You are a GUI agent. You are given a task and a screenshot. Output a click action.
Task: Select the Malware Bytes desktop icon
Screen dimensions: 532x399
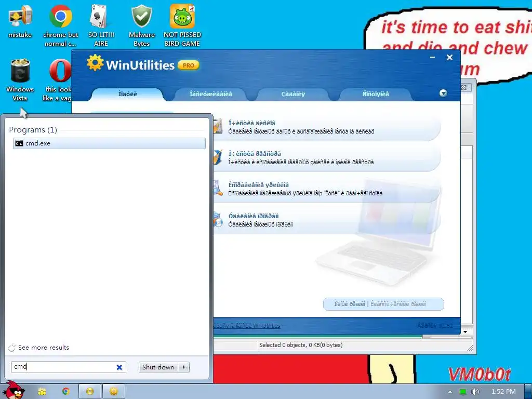(x=141, y=25)
